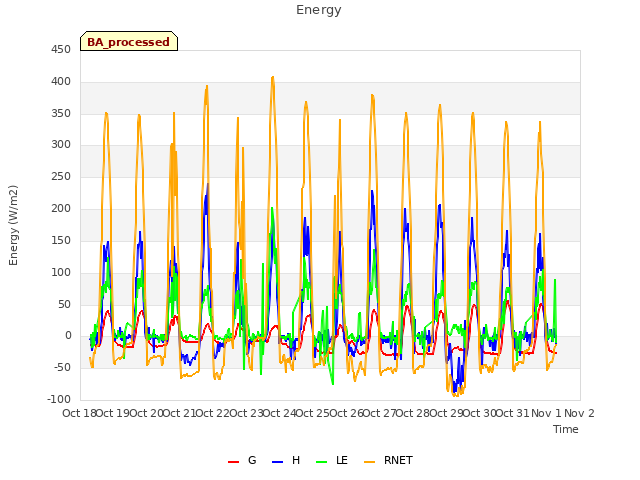The height and width of the screenshot is (480, 640).
Task: Toggle the G series legend entry
Action: (x=242, y=460)
